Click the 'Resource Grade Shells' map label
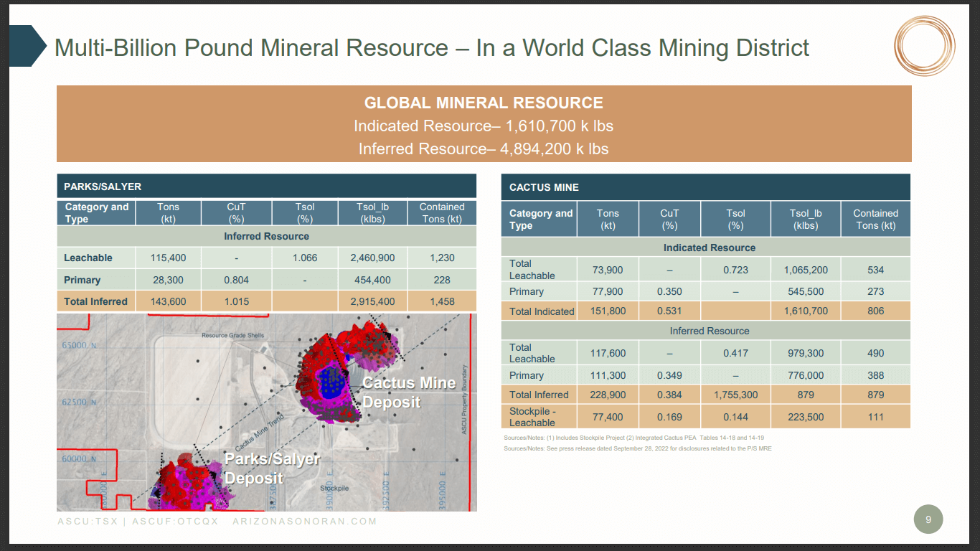980x551 pixels. tap(232, 335)
